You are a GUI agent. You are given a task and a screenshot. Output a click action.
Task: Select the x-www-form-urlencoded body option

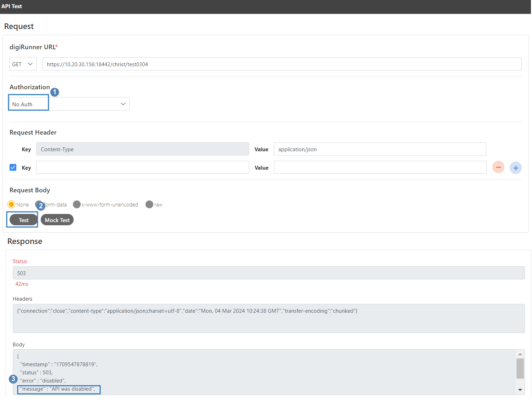coord(77,204)
